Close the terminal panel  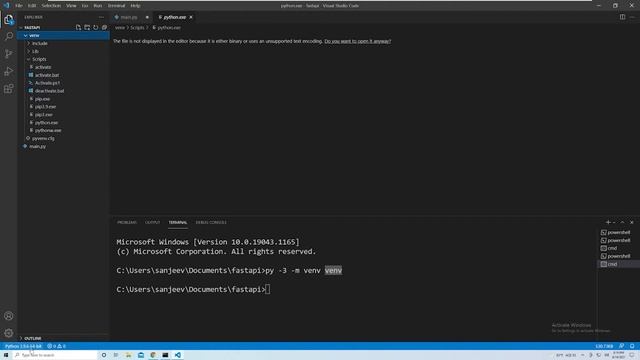coord(632,222)
